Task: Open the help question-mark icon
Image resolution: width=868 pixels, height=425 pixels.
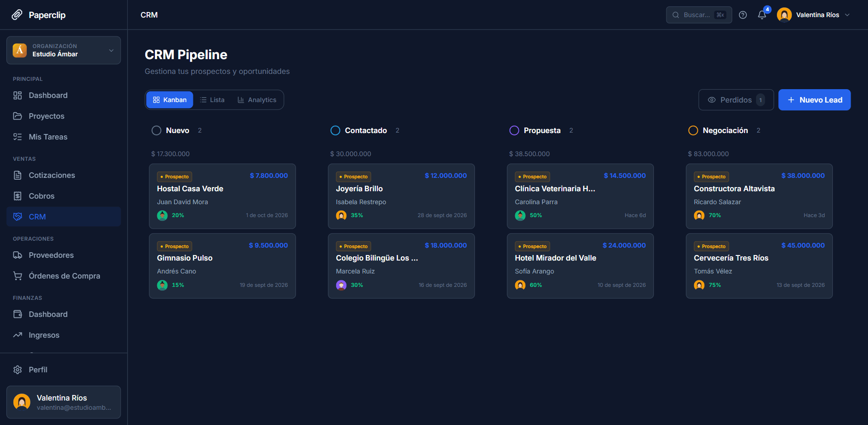Action: (x=743, y=15)
